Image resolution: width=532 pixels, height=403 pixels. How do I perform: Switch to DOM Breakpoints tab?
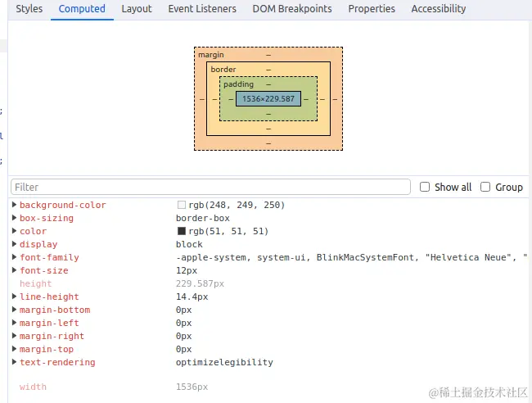coord(292,9)
